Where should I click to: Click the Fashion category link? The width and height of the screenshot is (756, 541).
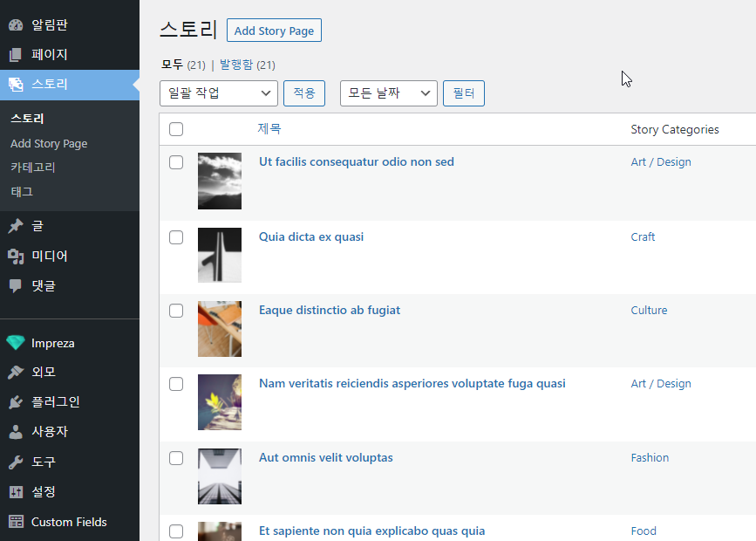(x=650, y=457)
